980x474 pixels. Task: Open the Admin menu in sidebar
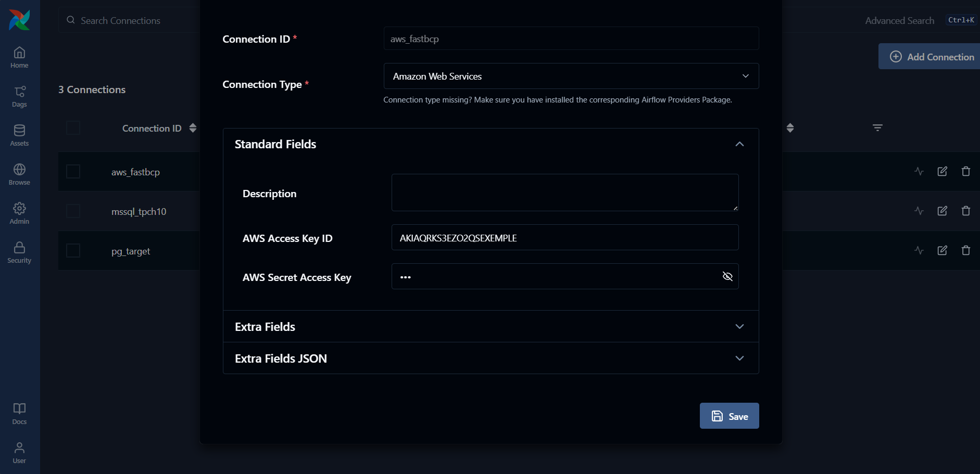click(x=19, y=213)
